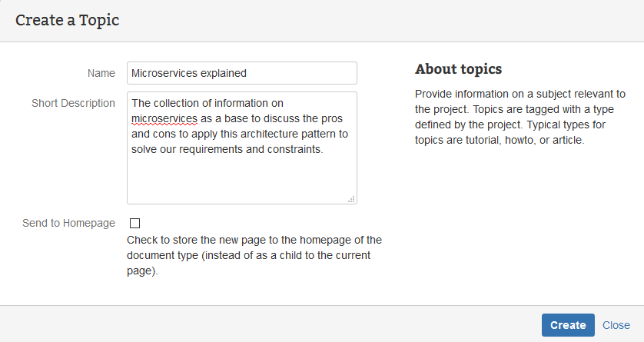Focus the Short Description text area
644x342 pixels.
[x=241, y=148]
